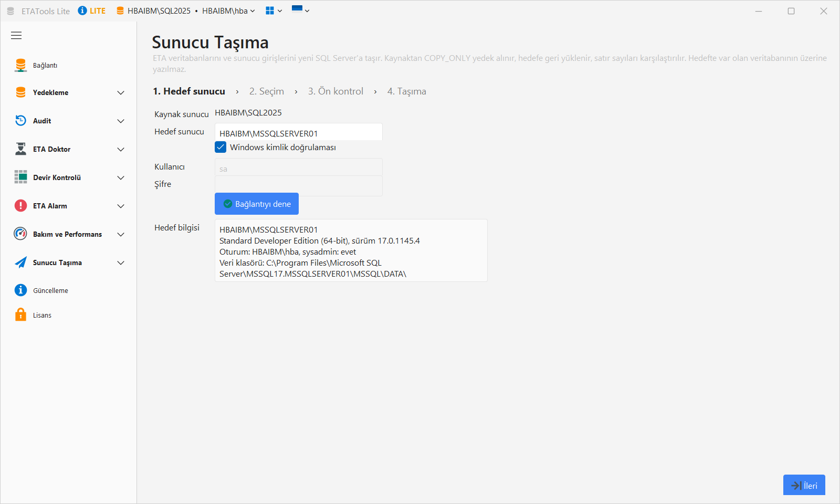Click the ETA Alarm warning icon
This screenshot has width=840, height=504.
pyautogui.click(x=20, y=206)
